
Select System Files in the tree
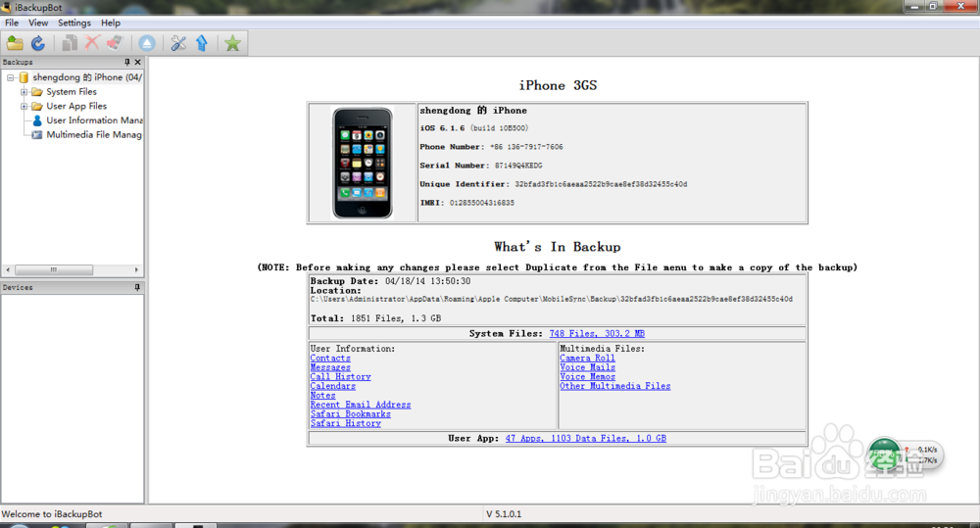pyautogui.click(x=72, y=91)
